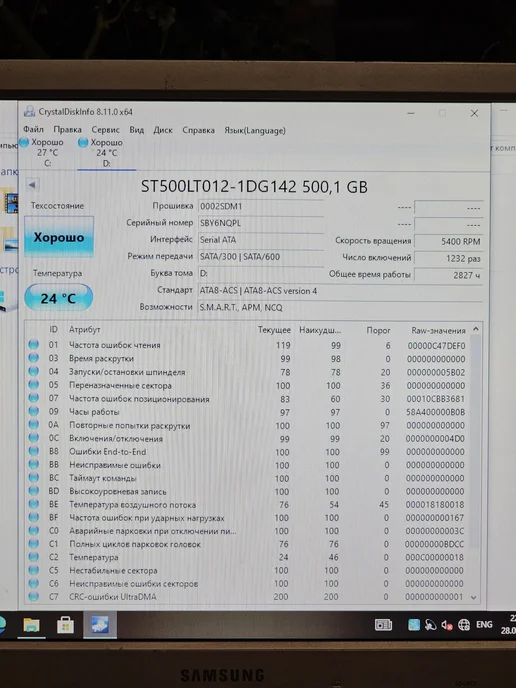Click status dot for attribute BD
Image resolution: width=516 pixels, height=688 pixels.
pyautogui.click(x=33, y=490)
